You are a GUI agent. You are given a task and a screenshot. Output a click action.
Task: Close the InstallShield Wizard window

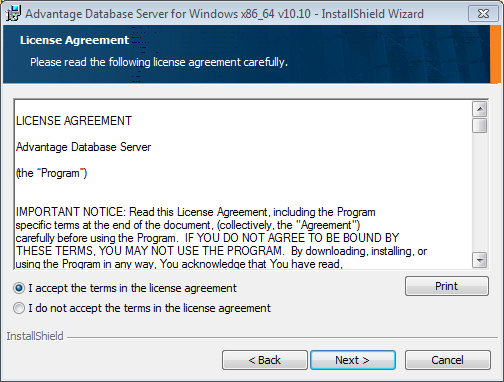point(483,13)
